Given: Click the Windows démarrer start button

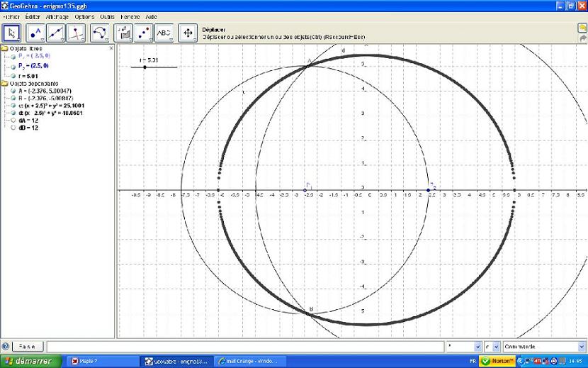Looking at the screenshot, I should click(27, 361).
